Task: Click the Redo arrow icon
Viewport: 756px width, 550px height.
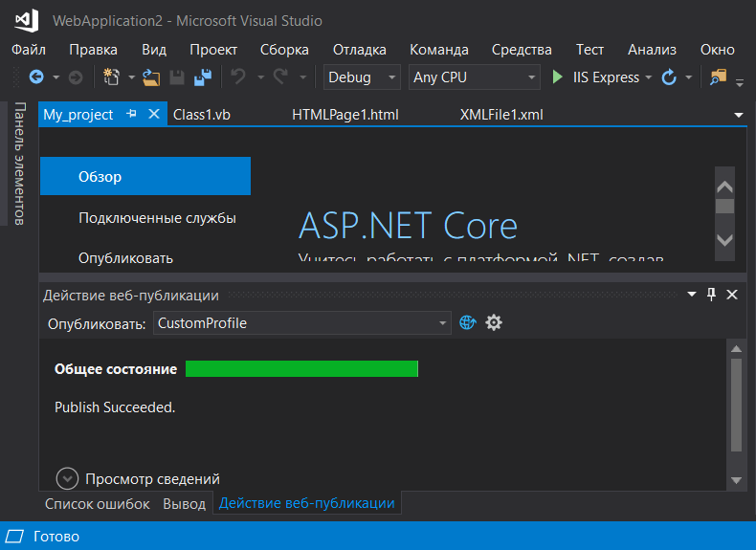Action: point(280,77)
